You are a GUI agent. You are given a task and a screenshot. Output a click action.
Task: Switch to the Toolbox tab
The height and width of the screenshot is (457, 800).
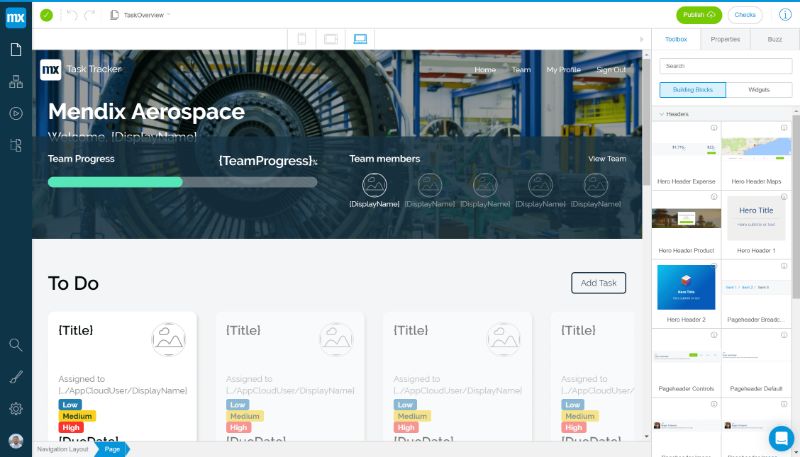(676, 39)
